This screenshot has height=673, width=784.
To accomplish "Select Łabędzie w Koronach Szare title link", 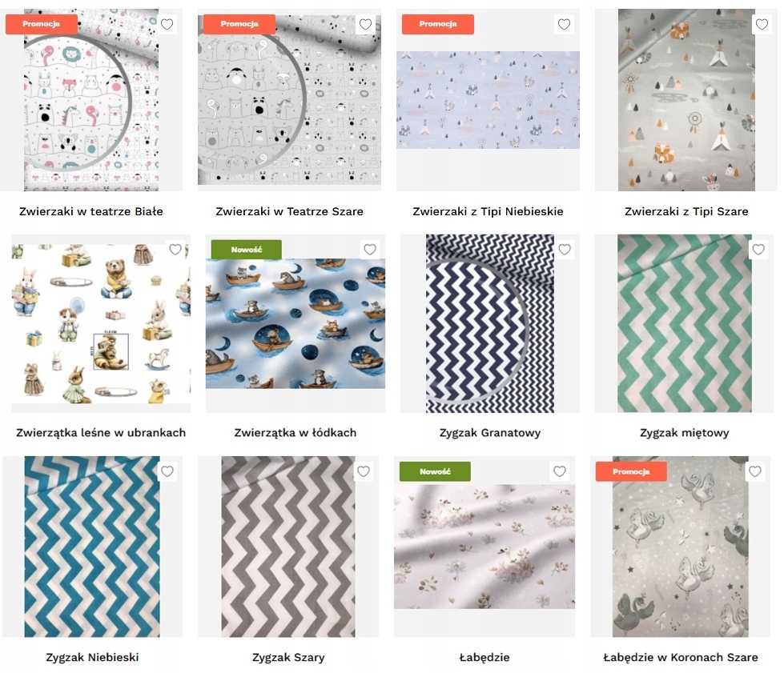I will click(681, 658).
